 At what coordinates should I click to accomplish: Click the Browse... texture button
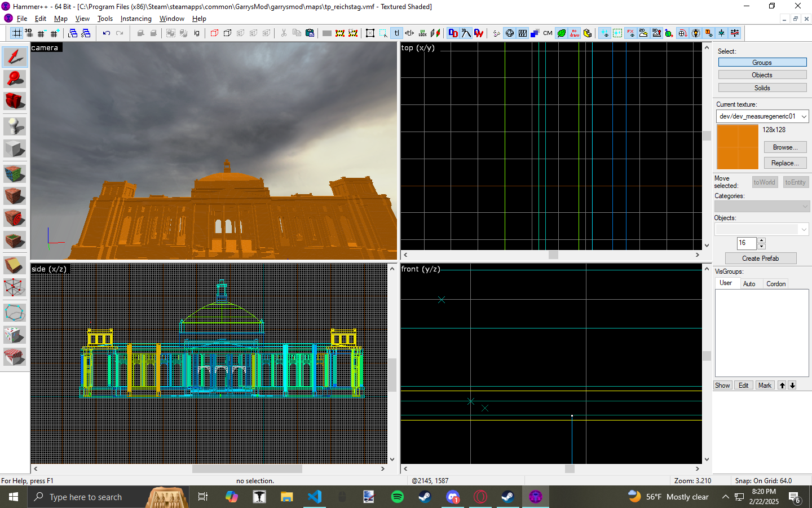click(785, 147)
